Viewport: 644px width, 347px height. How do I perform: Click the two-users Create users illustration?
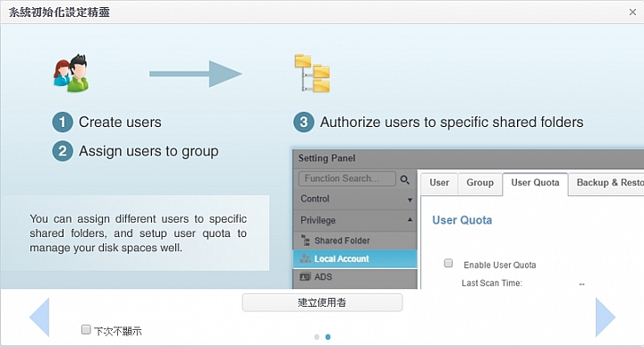72,73
